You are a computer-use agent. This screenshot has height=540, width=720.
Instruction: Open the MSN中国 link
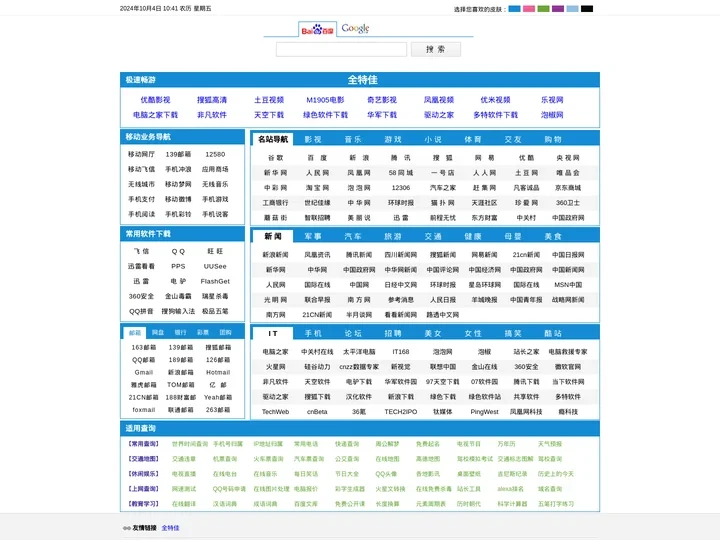point(568,285)
